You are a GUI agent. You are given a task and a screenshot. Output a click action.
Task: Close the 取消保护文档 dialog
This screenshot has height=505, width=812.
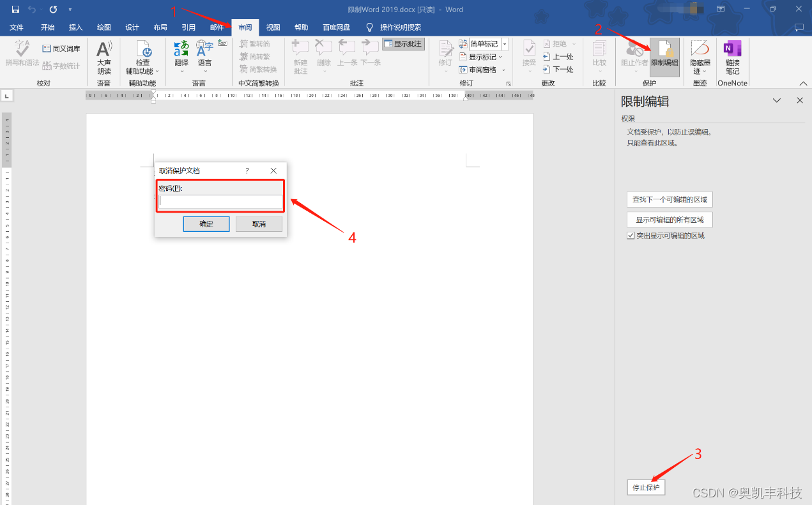273,171
